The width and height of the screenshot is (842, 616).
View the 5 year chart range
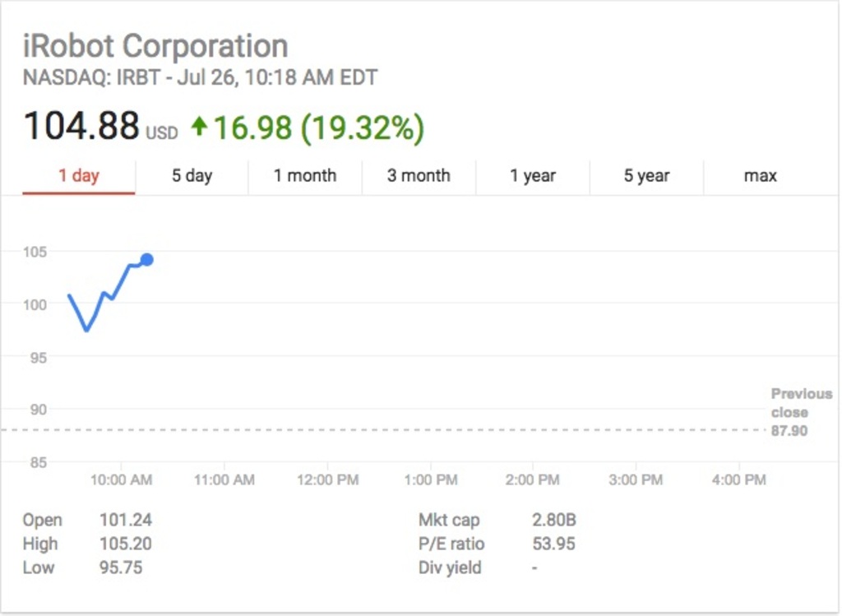pyautogui.click(x=646, y=175)
